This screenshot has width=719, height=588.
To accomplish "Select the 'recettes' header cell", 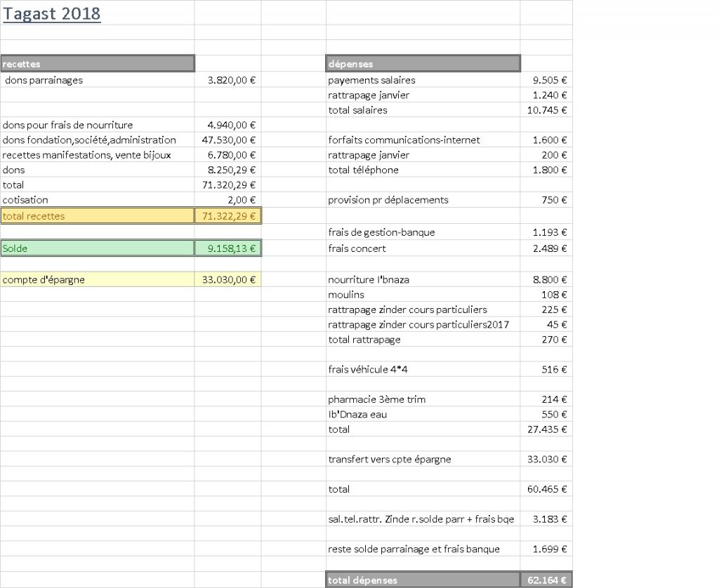I will point(98,64).
